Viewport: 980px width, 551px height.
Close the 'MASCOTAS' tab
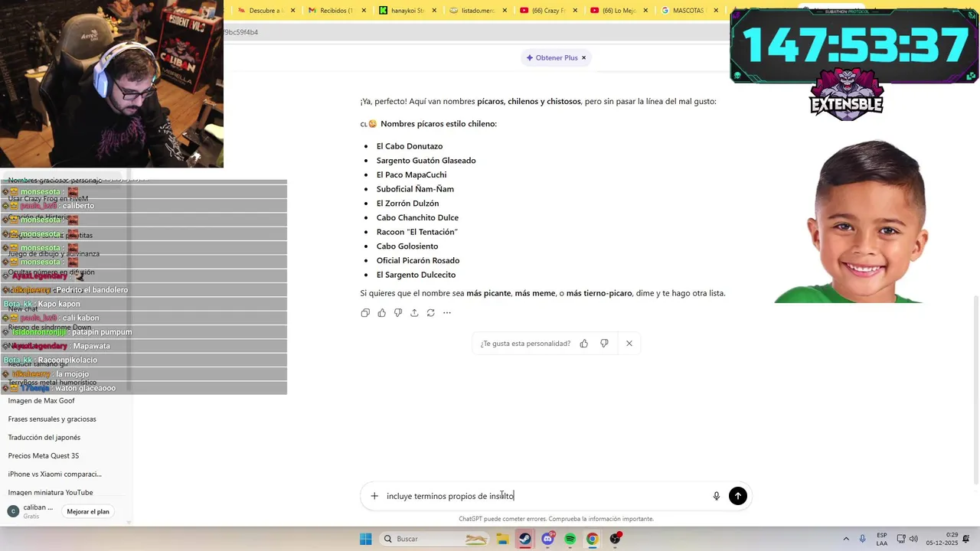[716, 11]
